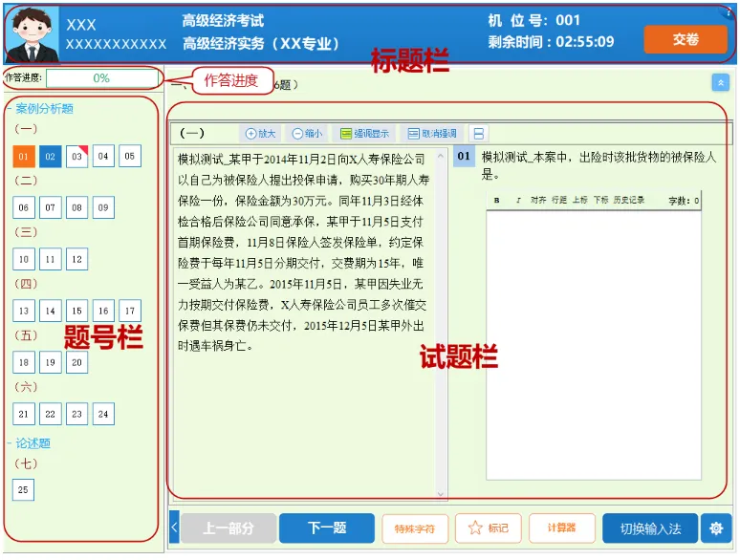This screenshot has width=740, height=560.
Task: Jump to question 18
Action: click(x=24, y=362)
